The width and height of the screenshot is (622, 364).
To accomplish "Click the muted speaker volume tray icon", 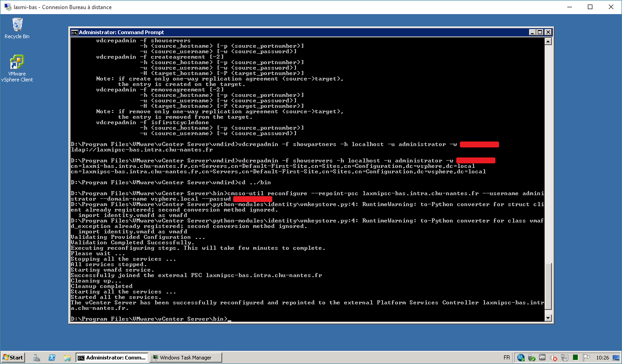I will point(554,358).
